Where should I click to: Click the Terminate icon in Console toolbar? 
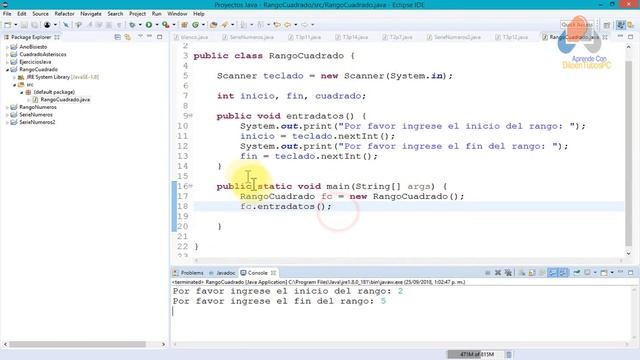(487, 273)
